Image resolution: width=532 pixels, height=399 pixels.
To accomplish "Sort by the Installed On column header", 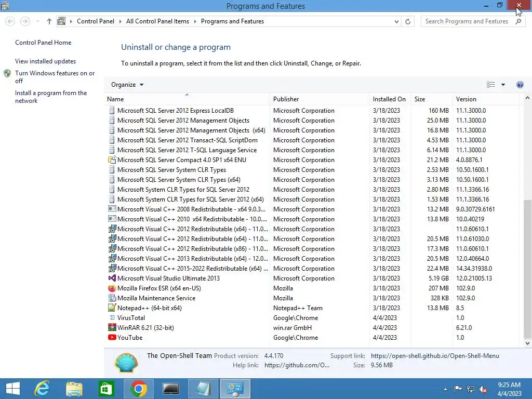I will [390, 99].
